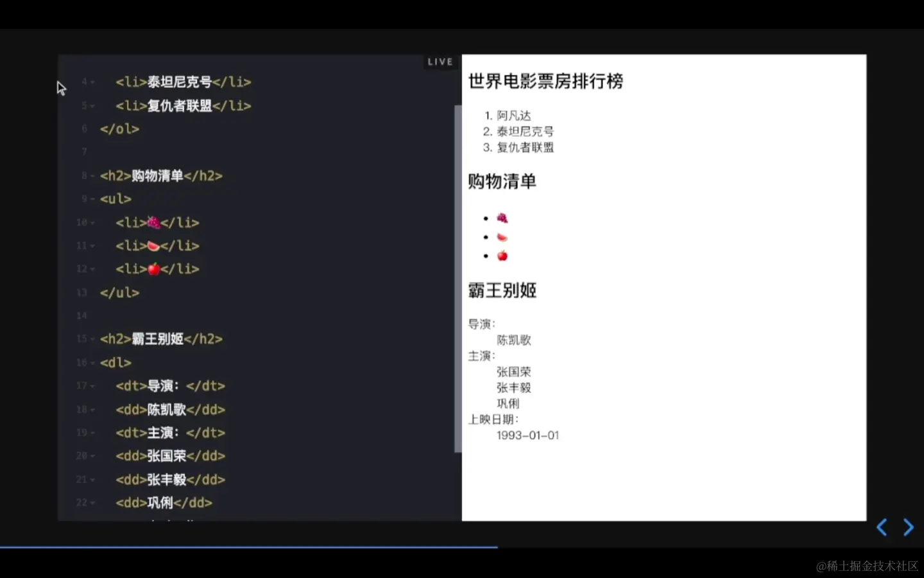Toggle the fold marker on line 17
The image size is (924, 578).
(x=94, y=386)
